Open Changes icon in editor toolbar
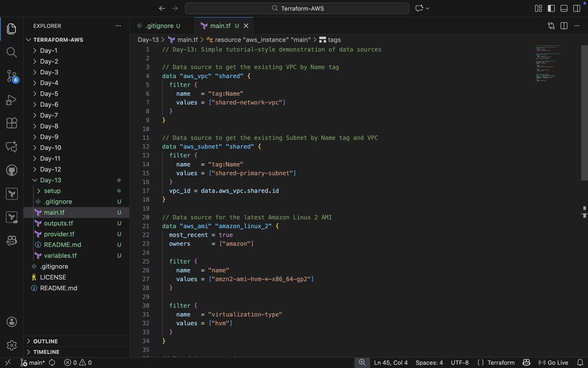Viewport: 588px width, 368px height. coord(551,26)
